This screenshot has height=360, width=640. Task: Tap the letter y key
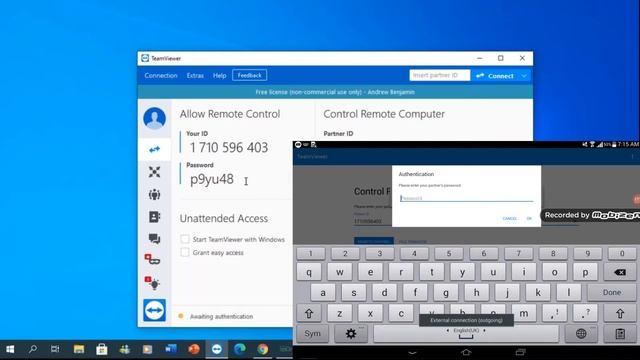click(x=462, y=272)
